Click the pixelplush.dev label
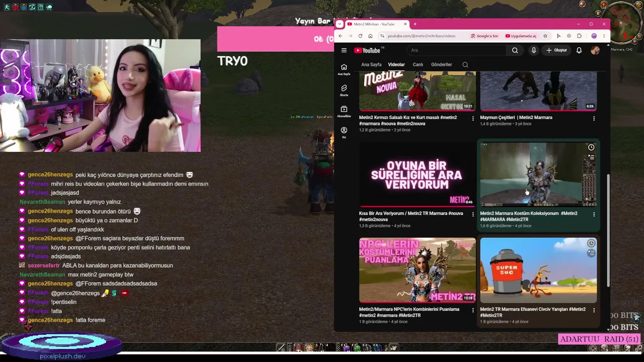The height and width of the screenshot is (362, 644). [x=63, y=356]
